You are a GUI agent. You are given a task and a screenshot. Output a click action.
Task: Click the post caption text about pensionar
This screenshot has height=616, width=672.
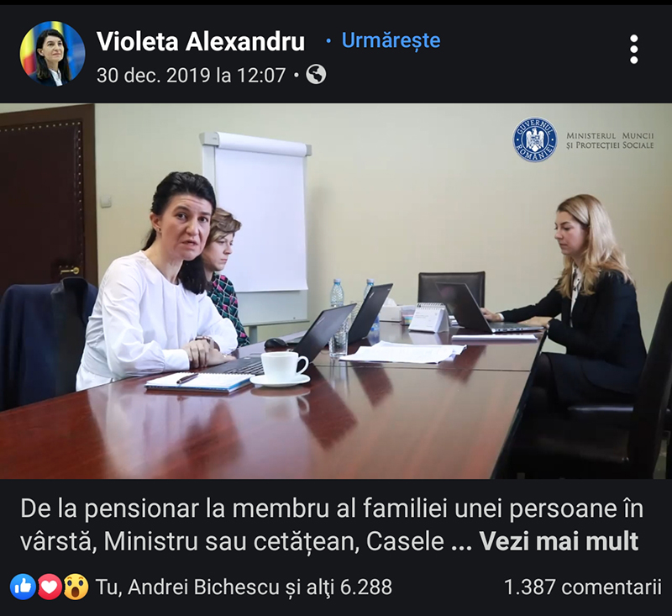coord(332,525)
